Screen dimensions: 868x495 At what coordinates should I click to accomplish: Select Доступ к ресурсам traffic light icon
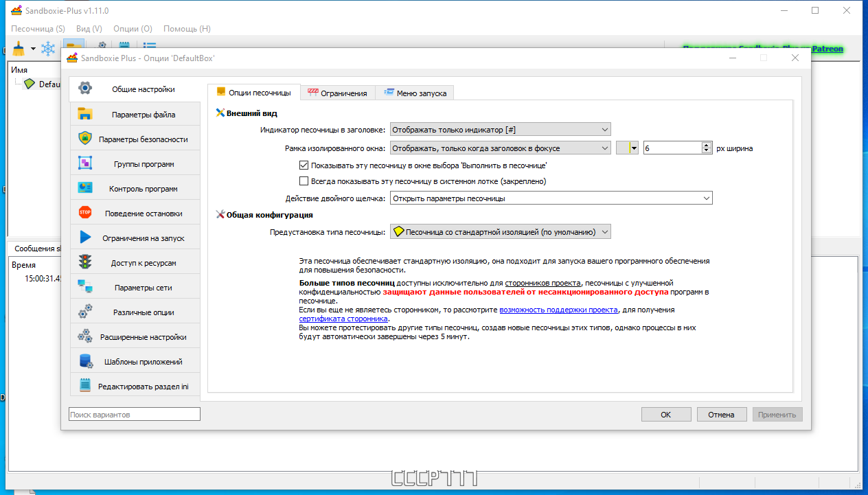pos(85,262)
